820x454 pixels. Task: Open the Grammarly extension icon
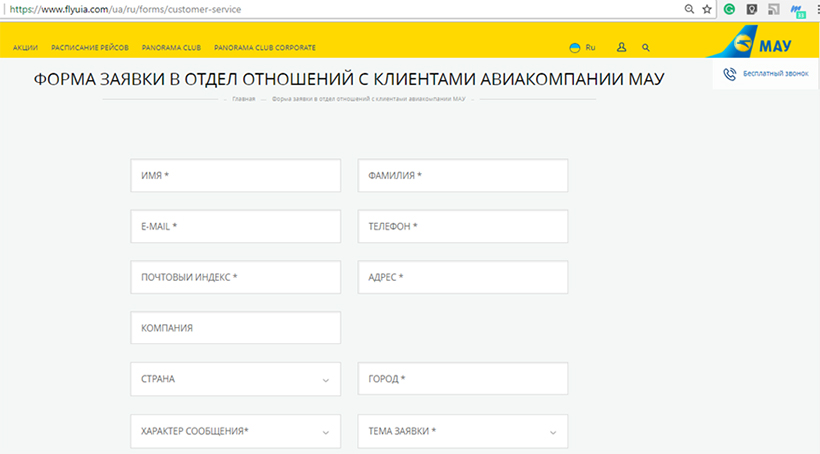click(730, 9)
